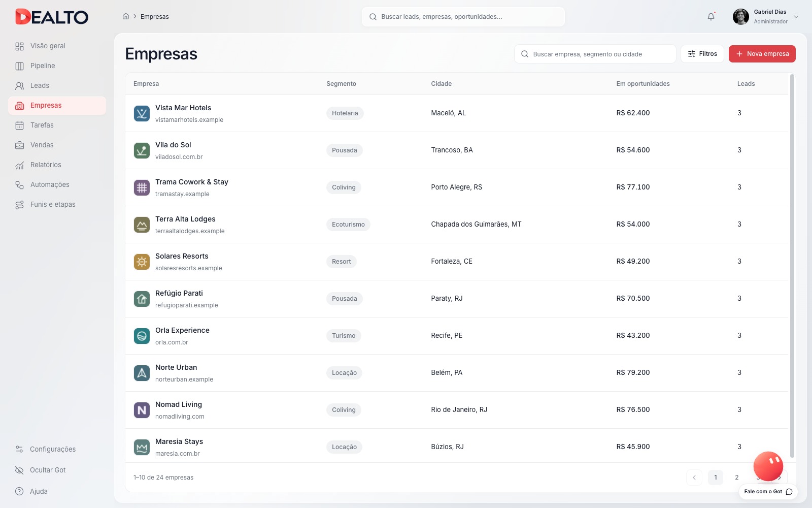Open the Tarefas calendar icon
The height and width of the screenshot is (508, 812).
click(x=20, y=125)
